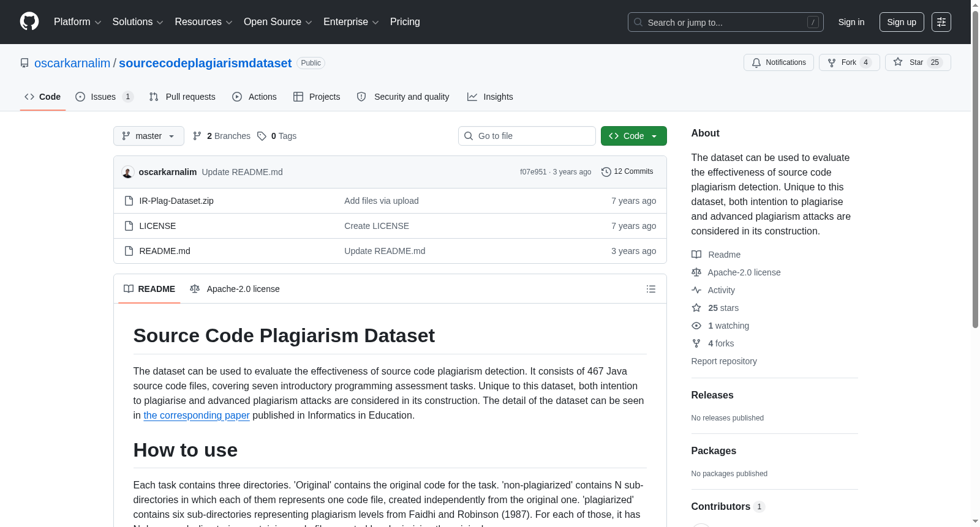
Task: Click the Sign up button
Action: 902,22
